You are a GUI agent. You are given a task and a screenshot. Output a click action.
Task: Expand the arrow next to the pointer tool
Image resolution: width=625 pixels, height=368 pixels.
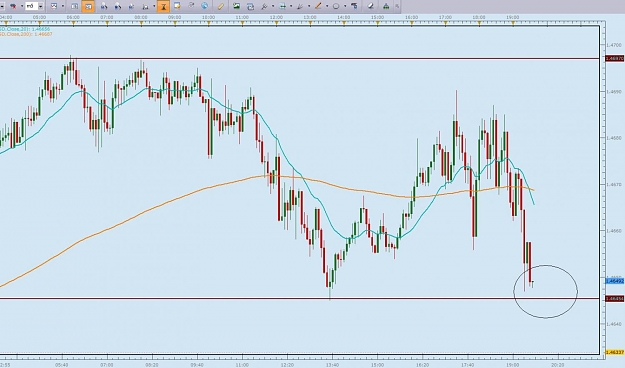pos(273,6)
